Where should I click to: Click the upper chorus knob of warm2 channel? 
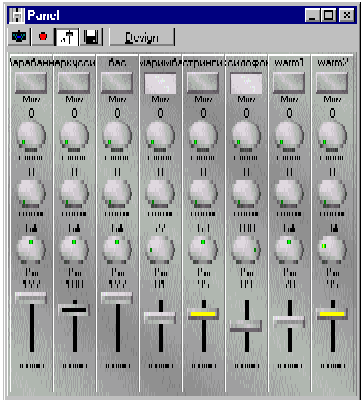[x=332, y=136]
